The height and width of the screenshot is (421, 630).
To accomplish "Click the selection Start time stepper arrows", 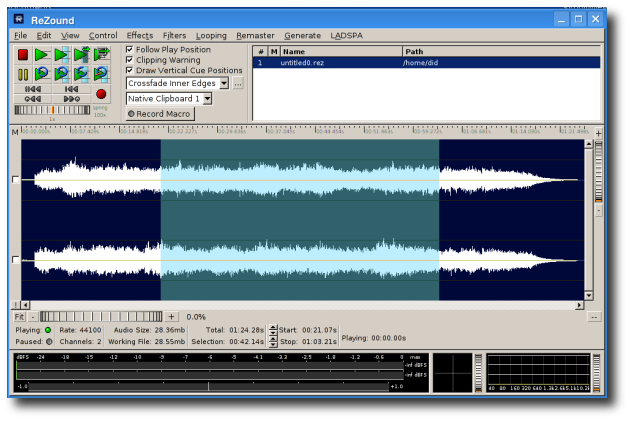I will (273, 329).
